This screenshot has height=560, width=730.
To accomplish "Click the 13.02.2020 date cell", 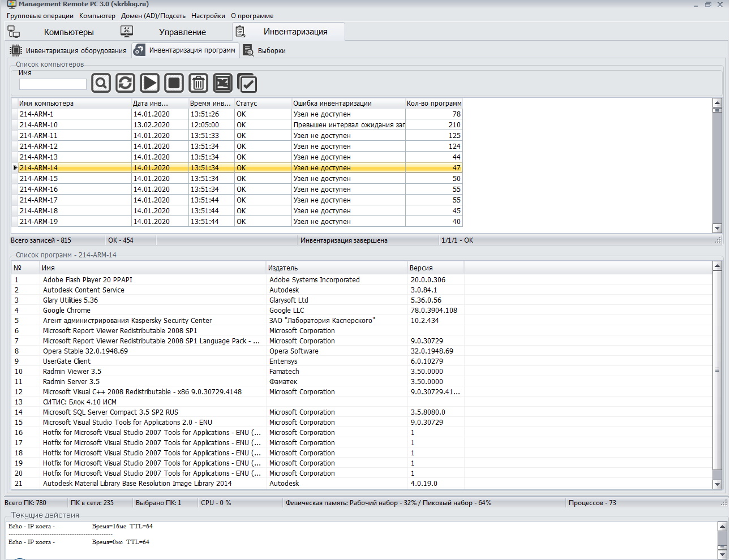I will (160, 125).
